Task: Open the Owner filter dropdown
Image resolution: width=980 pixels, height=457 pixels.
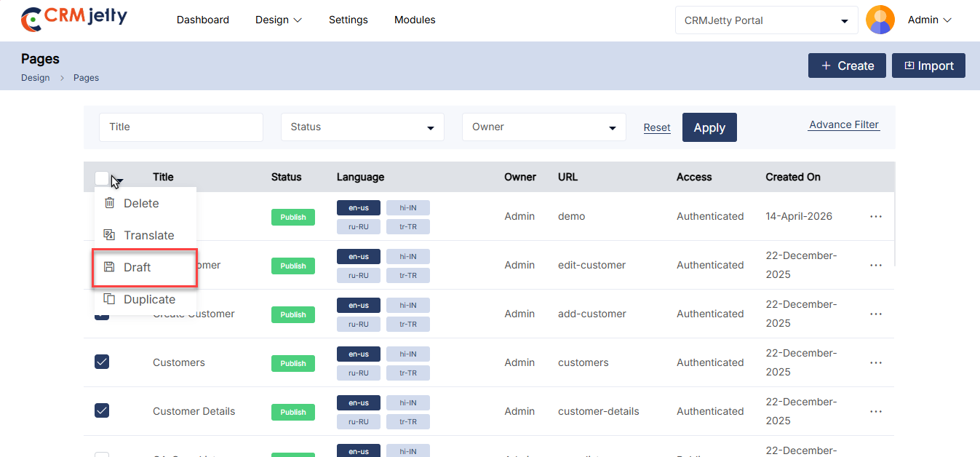Action: [543, 127]
